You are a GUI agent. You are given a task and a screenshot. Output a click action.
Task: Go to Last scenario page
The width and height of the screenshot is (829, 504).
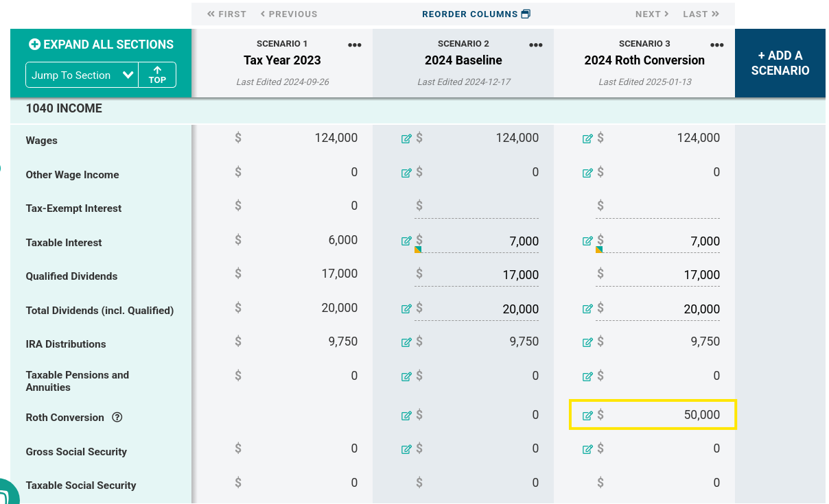coord(701,14)
